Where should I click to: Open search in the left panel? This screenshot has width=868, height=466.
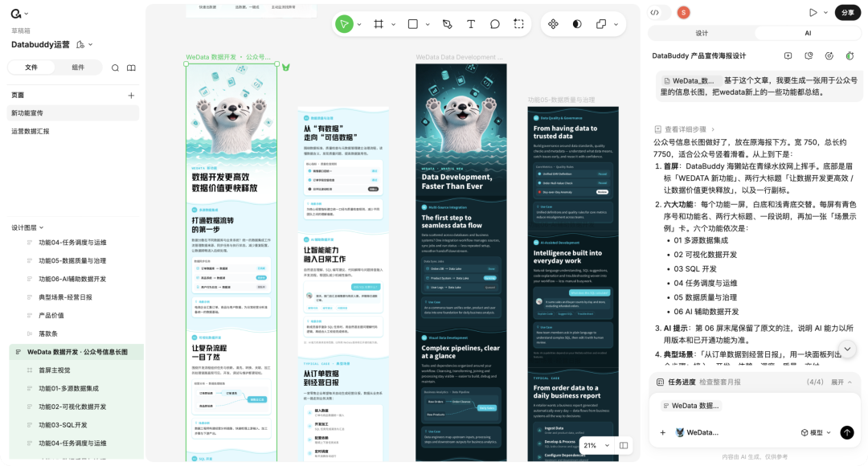pyautogui.click(x=115, y=67)
